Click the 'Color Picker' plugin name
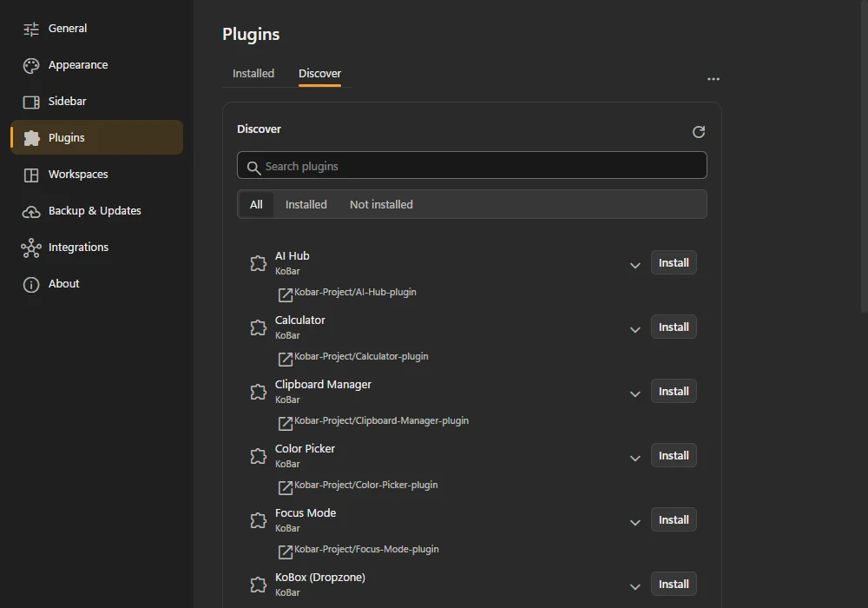 tap(305, 448)
